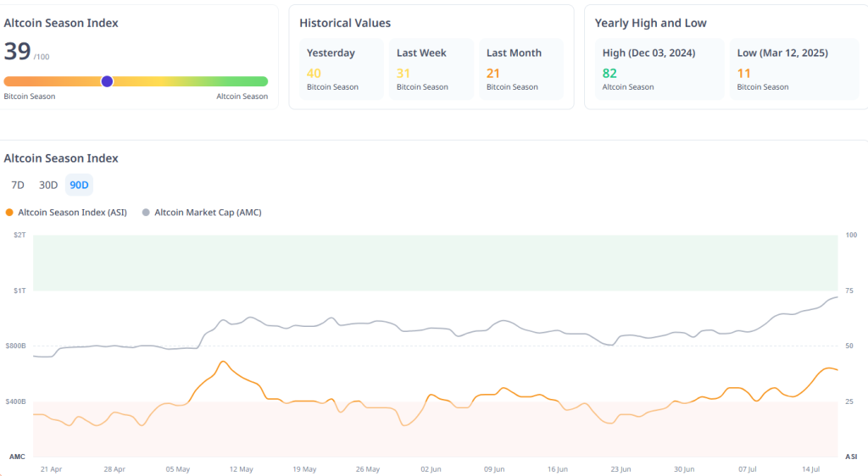This screenshot has width=868, height=476.
Task: Click the 14 Jul date on x-axis
Action: (x=810, y=468)
